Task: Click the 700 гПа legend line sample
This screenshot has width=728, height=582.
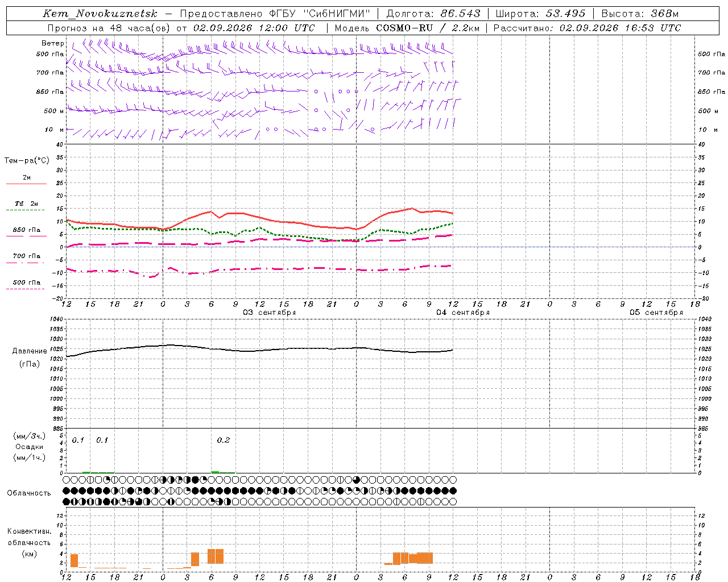Action: tap(25, 263)
